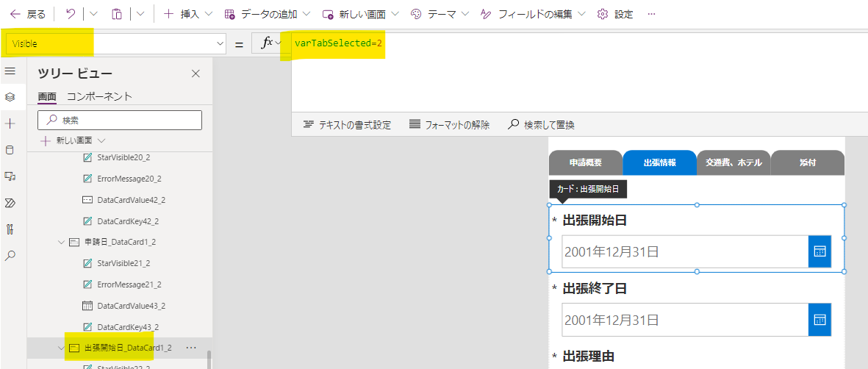The height and width of the screenshot is (369, 868).
Task: Select the 申請概要 tab in canvas
Action: click(x=586, y=163)
